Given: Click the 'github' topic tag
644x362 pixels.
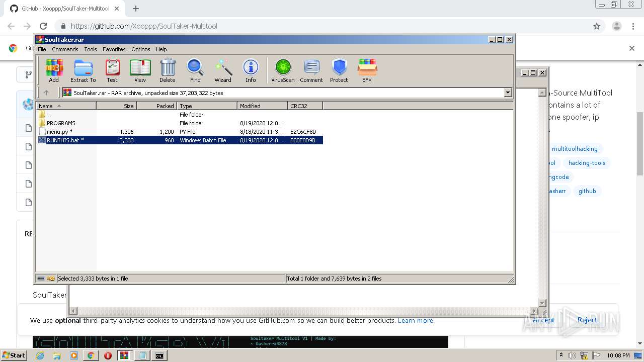Looking at the screenshot, I should click(587, 191).
